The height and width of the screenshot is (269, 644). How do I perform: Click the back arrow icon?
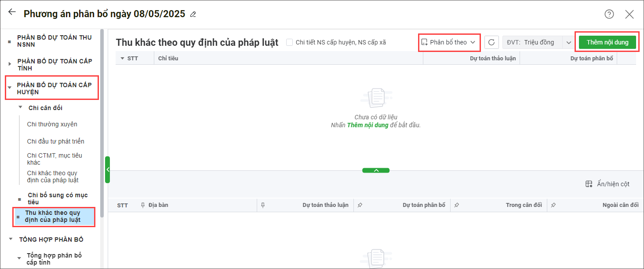point(12,13)
